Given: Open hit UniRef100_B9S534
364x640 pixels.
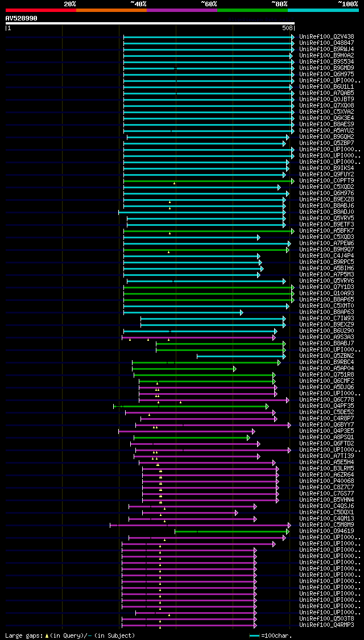Looking at the screenshot, I should click(326, 61).
